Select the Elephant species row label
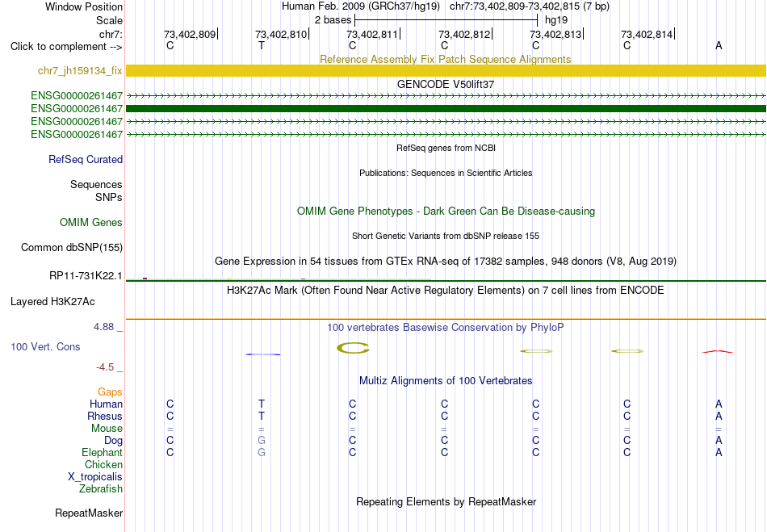The image size is (767, 532). coord(102,452)
